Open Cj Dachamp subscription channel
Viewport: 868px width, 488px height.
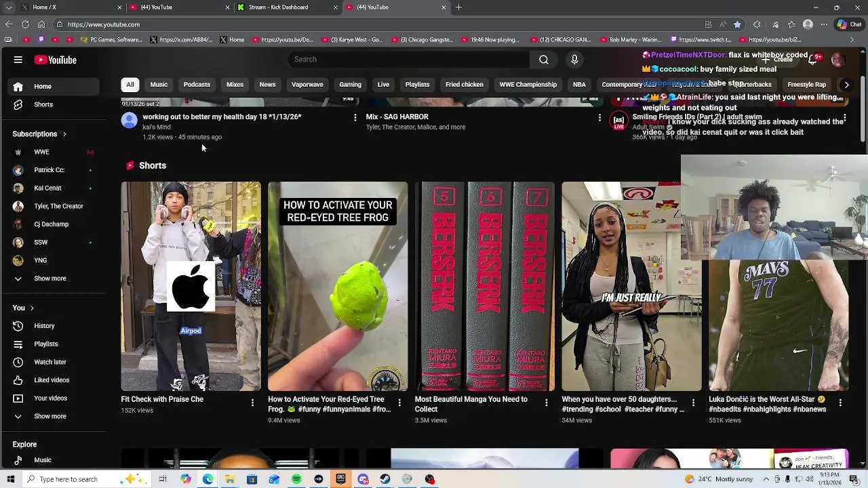coord(53,224)
